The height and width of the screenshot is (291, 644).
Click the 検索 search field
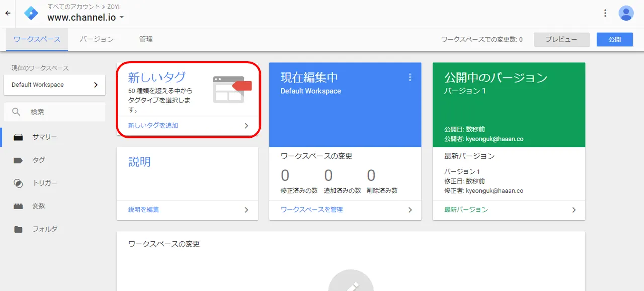(x=54, y=112)
